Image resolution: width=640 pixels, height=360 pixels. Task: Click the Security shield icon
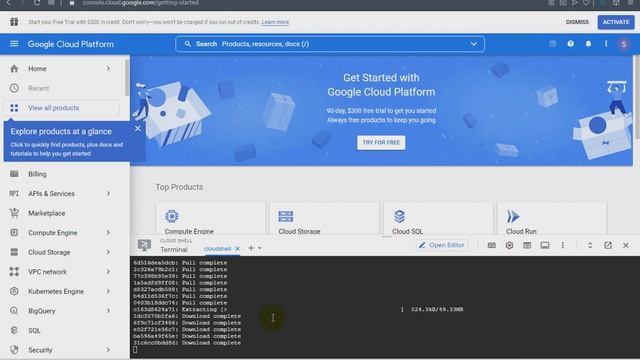coord(14,350)
